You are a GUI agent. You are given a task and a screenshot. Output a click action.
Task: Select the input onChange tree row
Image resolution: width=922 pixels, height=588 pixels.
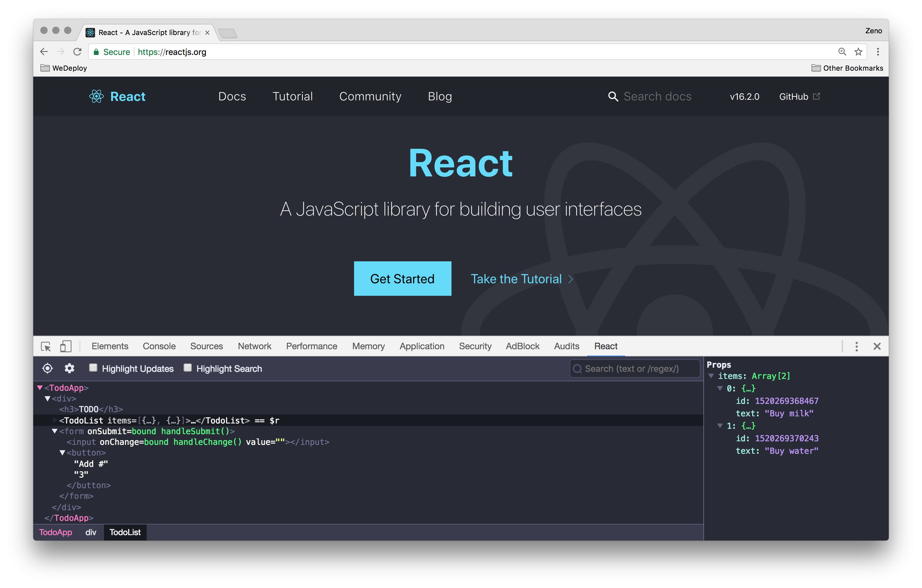pyautogui.click(x=368, y=442)
